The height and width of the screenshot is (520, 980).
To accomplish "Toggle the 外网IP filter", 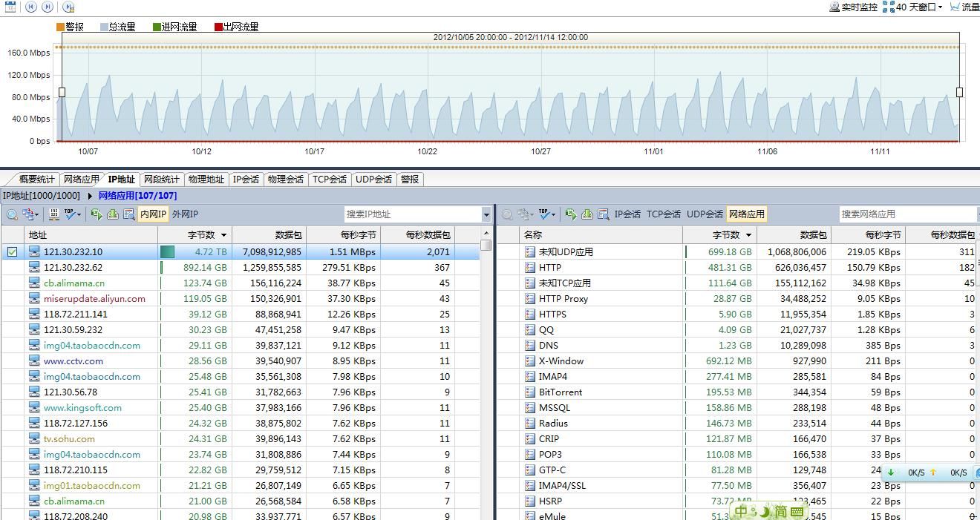I will click(185, 214).
